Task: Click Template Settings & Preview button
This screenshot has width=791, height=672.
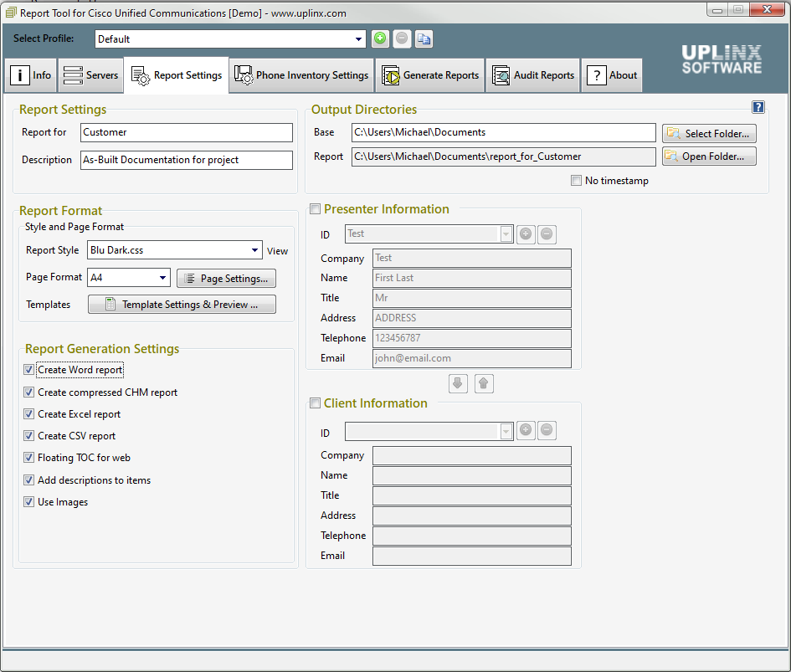Action: (182, 305)
